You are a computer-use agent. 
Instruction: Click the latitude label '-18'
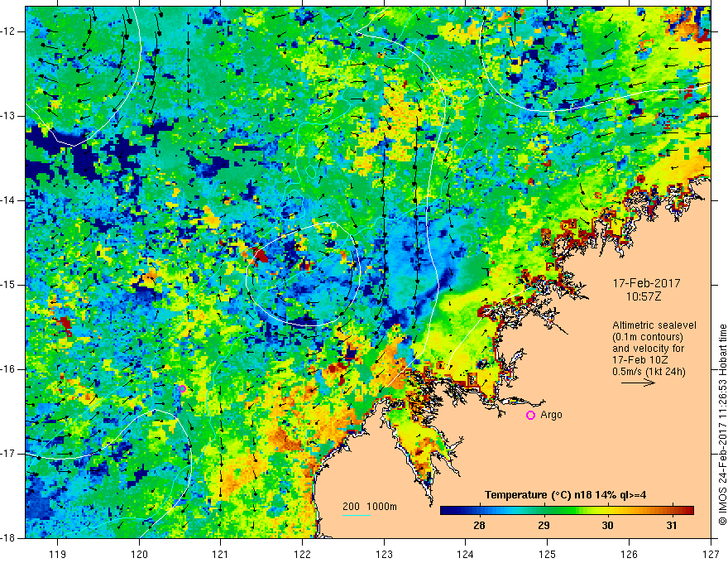(x=8, y=538)
